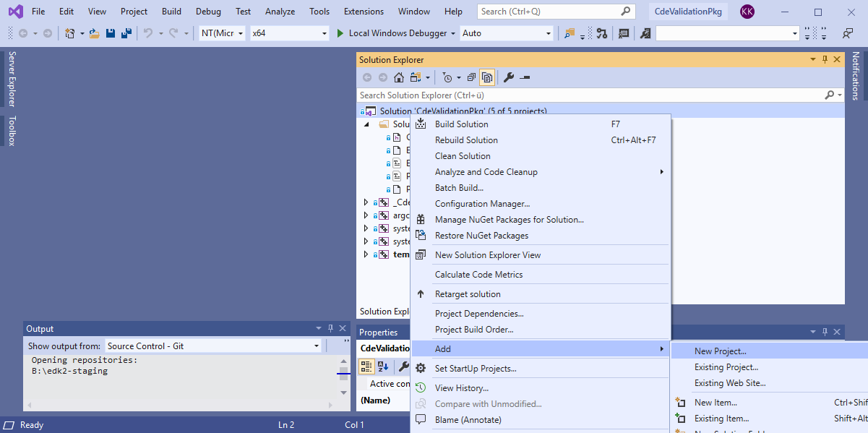Image resolution: width=868 pixels, height=433 pixels.
Task: Pin the Output panel
Action: 330,328
